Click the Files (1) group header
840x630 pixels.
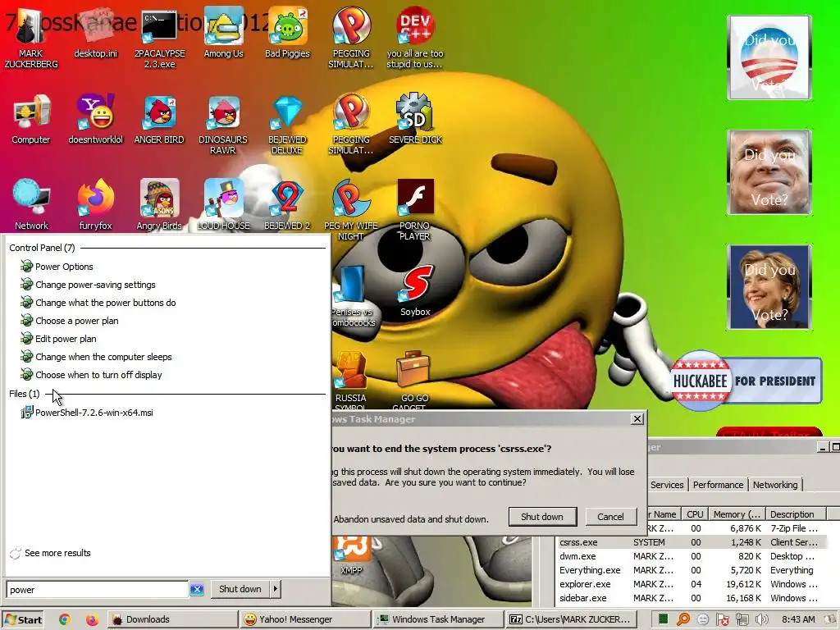coord(24,394)
